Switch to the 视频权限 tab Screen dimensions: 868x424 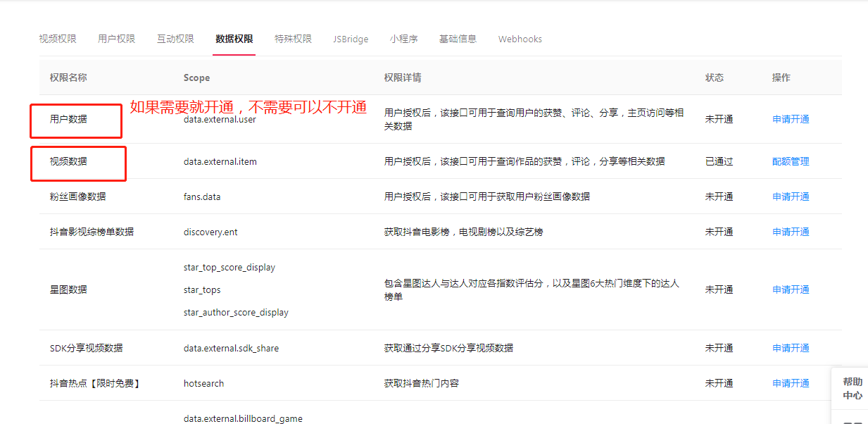pyautogui.click(x=58, y=39)
